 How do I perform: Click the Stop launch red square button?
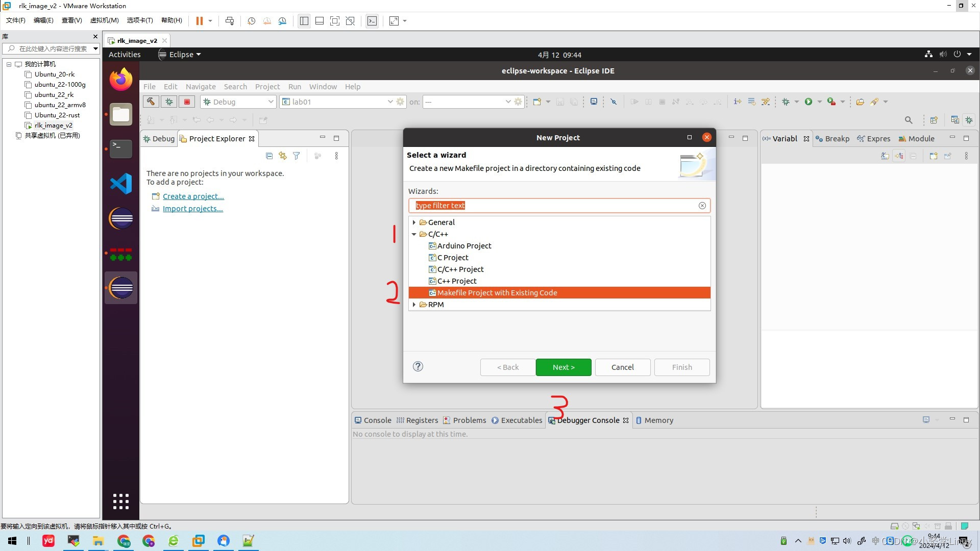187,102
